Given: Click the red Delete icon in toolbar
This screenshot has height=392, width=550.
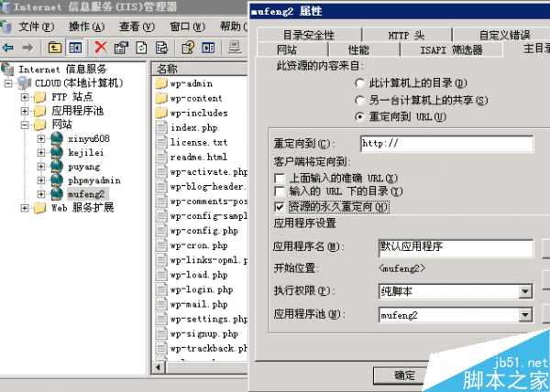Looking at the screenshot, I should point(101,47).
